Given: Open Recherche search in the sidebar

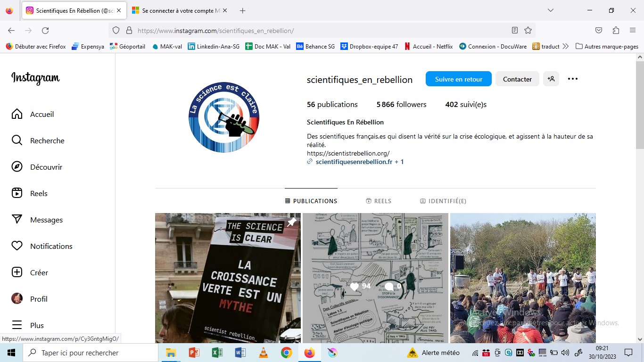Looking at the screenshot, I should click(17, 140).
